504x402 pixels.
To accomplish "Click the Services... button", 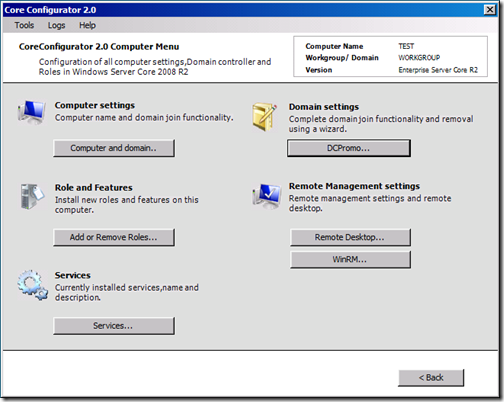I will tap(114, 326).
